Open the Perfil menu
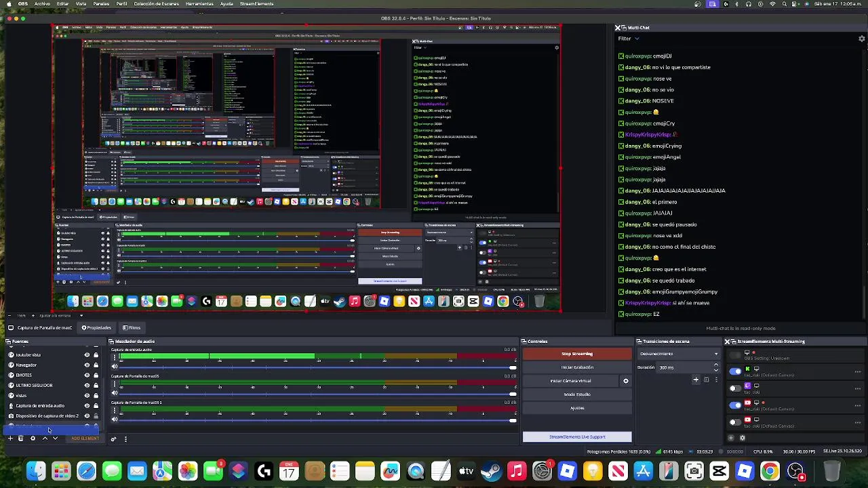The height and width of the screenshot is (488, 868). click(x=121, y=4)
